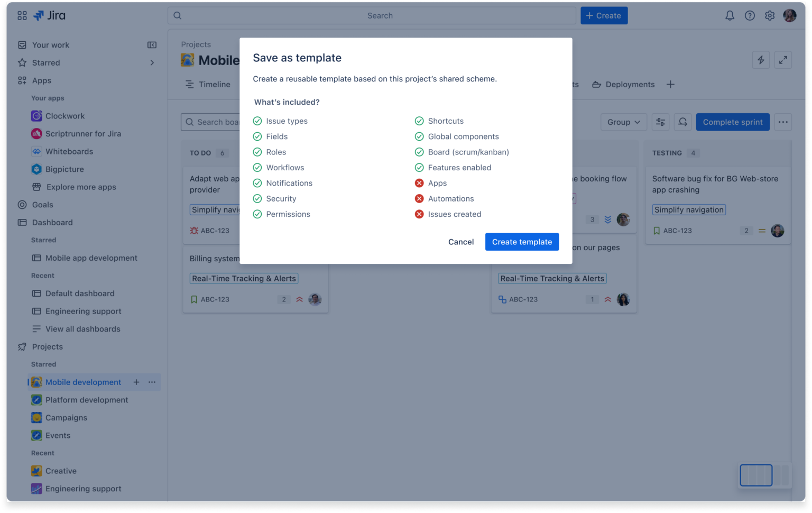Open more options for Mobile development project
This screenshot has width=812, height=513.
(x=152, y=382)
